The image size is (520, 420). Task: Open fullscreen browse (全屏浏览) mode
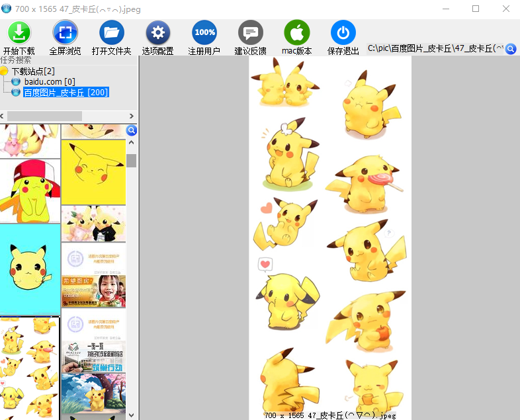tap(65, 32)
